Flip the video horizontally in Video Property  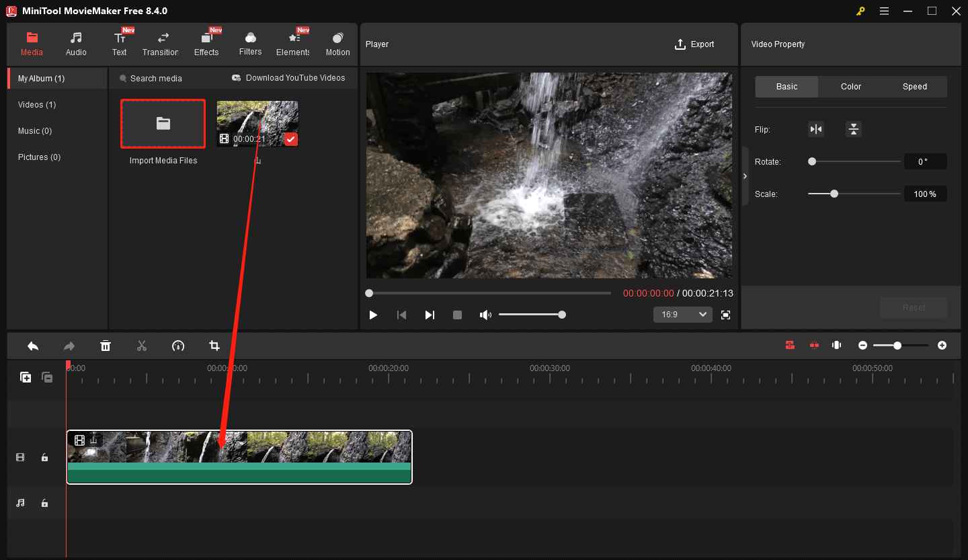coord(815,128)
